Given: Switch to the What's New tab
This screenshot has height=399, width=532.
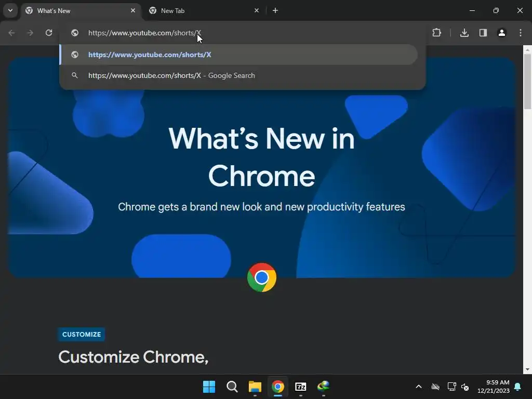Looking at the screenshot, I should pyautogui.click(x=81, y=10).
